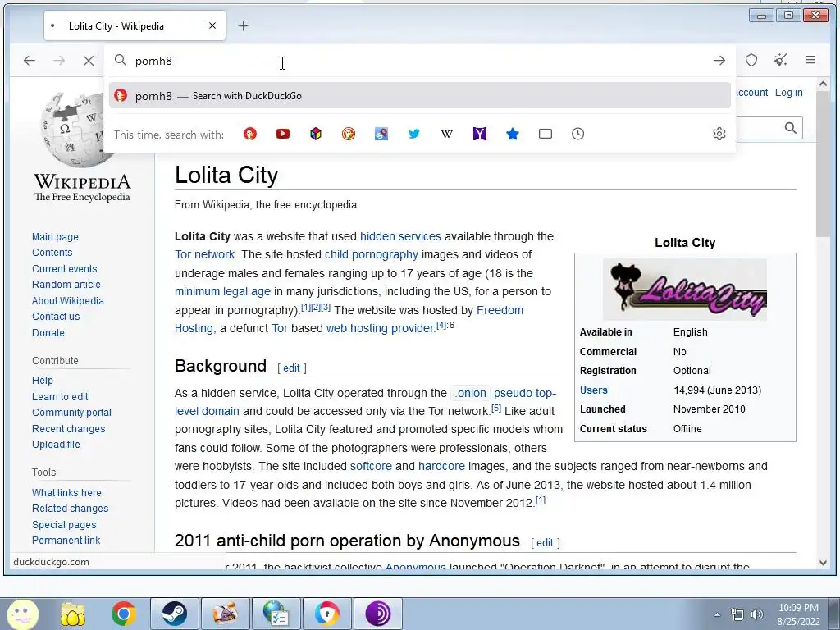Click the Wikipedia globe logo
Viewport: 840px width, 630px height.
[x=74, y=130]
